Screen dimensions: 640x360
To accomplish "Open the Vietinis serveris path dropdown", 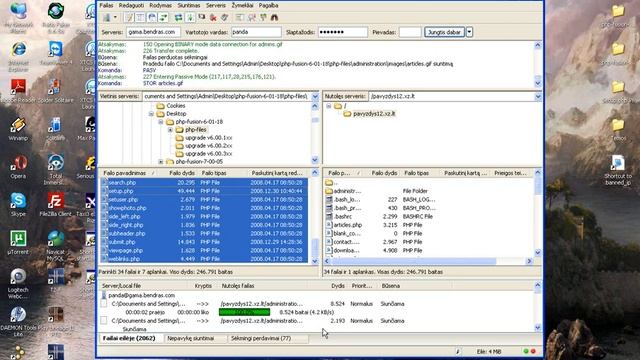I will point(315,96).
